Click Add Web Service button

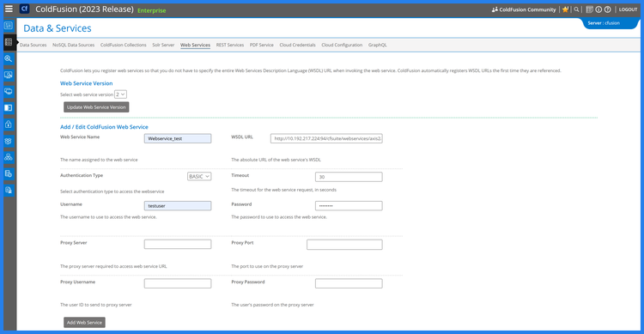(x=84, y=323)
